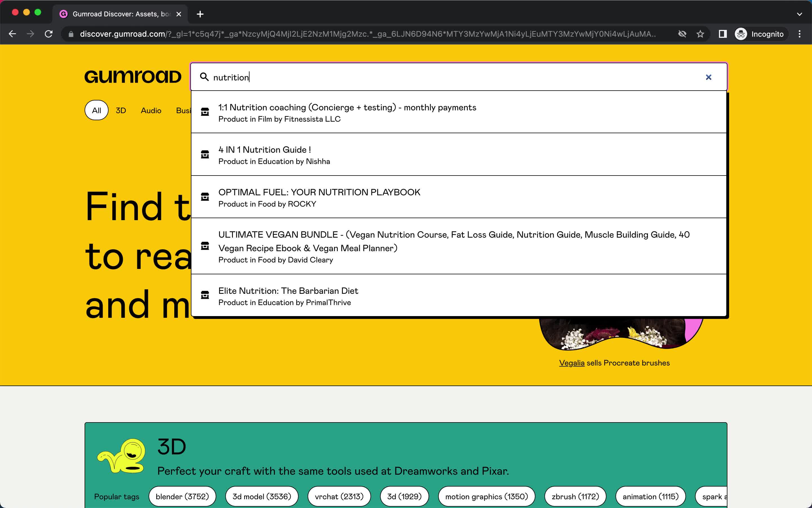Bookmark this page with the star

click(700, 34)
